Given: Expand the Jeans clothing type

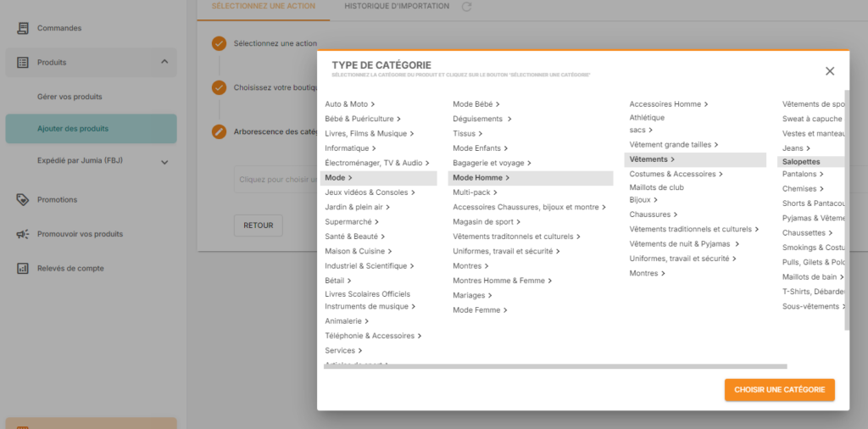Looking at the screenshot, I should [x=796, y=148].
